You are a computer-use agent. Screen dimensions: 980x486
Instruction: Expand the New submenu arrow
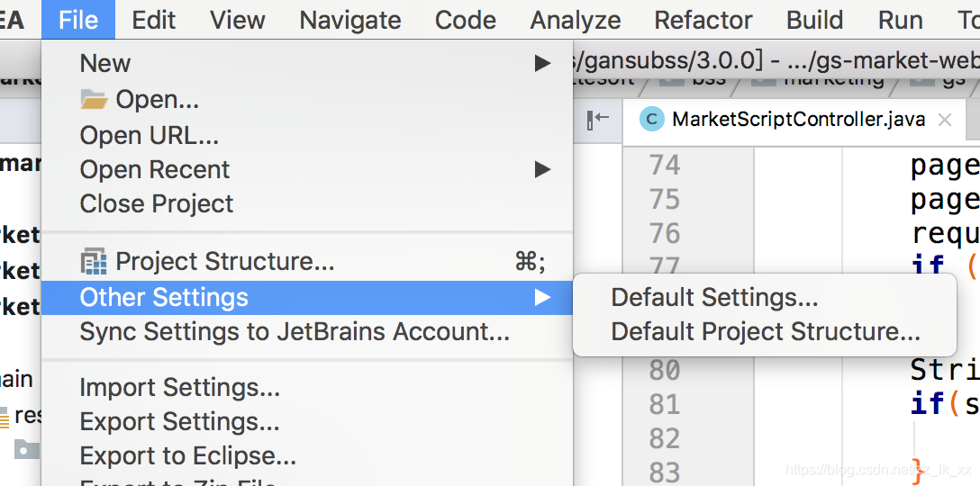542,63
